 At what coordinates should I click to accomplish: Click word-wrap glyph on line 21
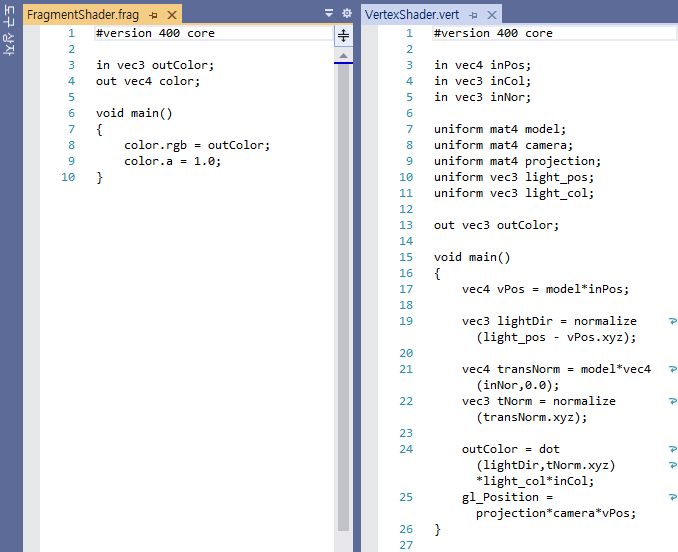point(672,369)
